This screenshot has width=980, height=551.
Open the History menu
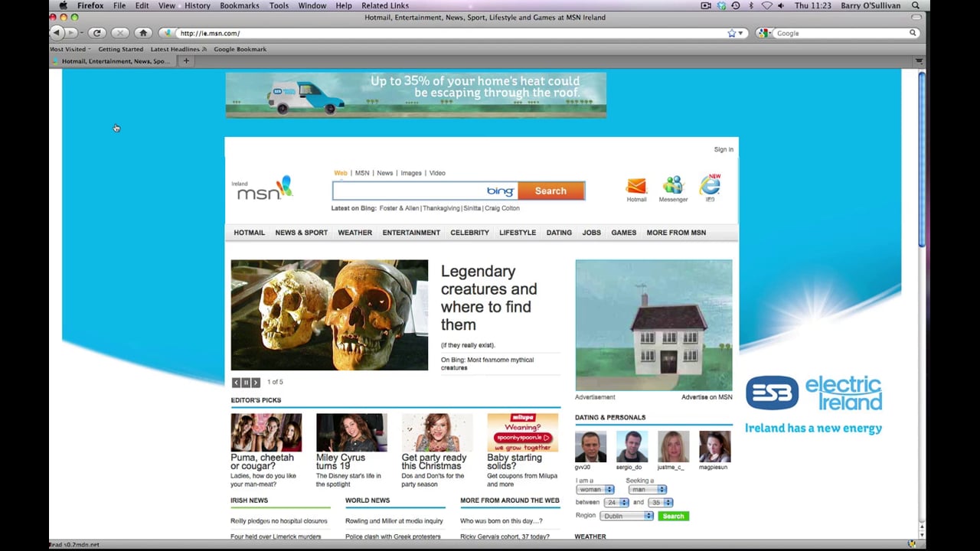coord(197,5)
